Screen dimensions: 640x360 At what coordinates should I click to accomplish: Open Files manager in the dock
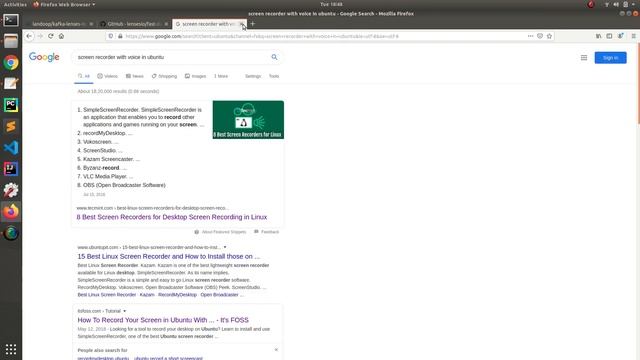pyautogui.click(x=11, y=41)
